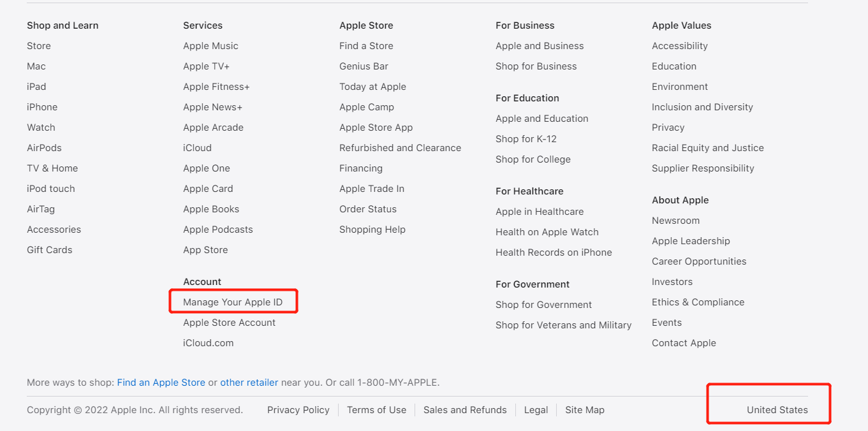The width and height of the screenshot is (868, 431).
Task: Go to Shop for Business
Action: (x=536, y=66)
